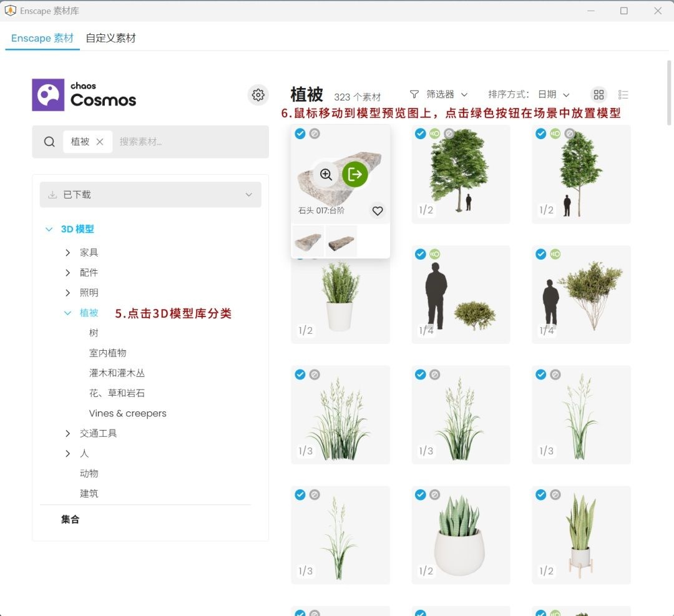Screen dimensions: 674x616
Task: Open the 排序方式 日期 dropdown
Action: (x=554, y=94)
